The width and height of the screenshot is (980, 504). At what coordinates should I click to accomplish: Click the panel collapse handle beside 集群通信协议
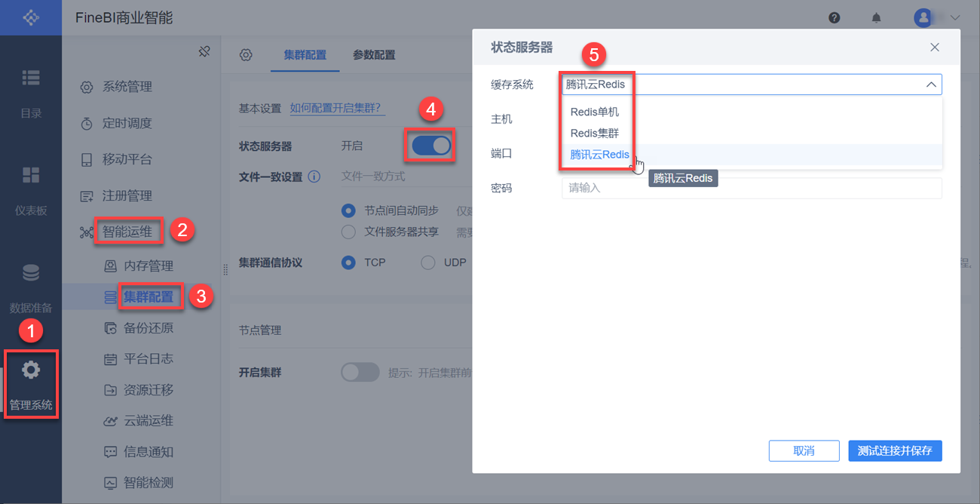point(225,270)
